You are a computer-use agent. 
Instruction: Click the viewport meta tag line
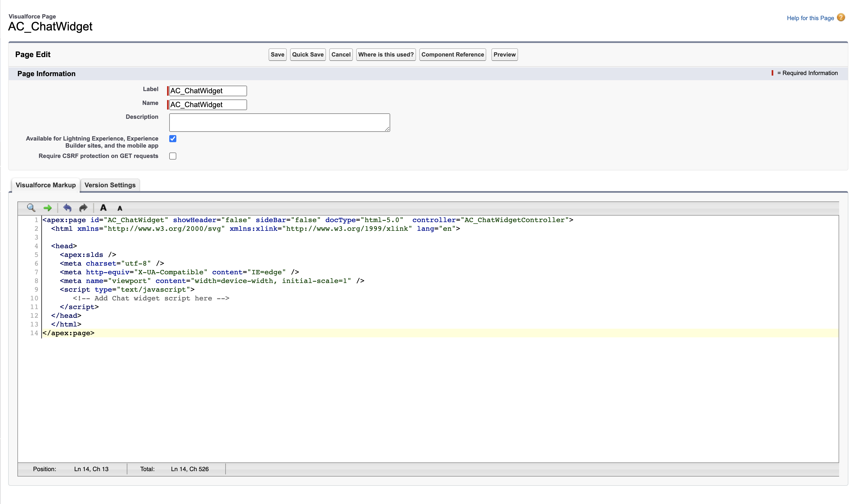(212, 281)
